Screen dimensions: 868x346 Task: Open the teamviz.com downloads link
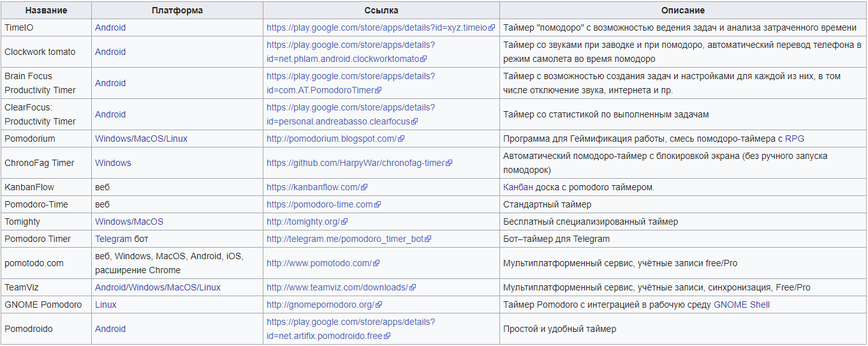pyautogui.click(x=337, y=288)
